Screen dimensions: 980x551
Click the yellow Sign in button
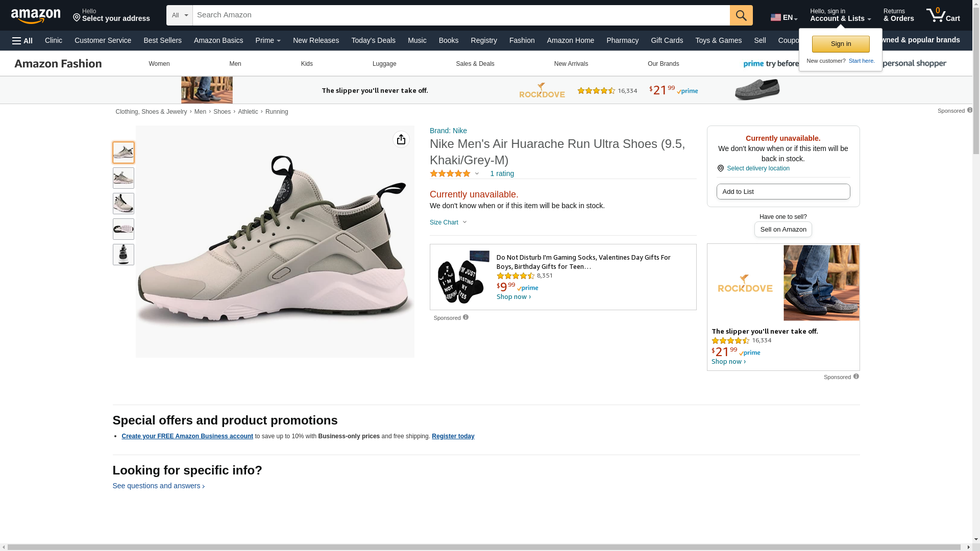point(841,44)
